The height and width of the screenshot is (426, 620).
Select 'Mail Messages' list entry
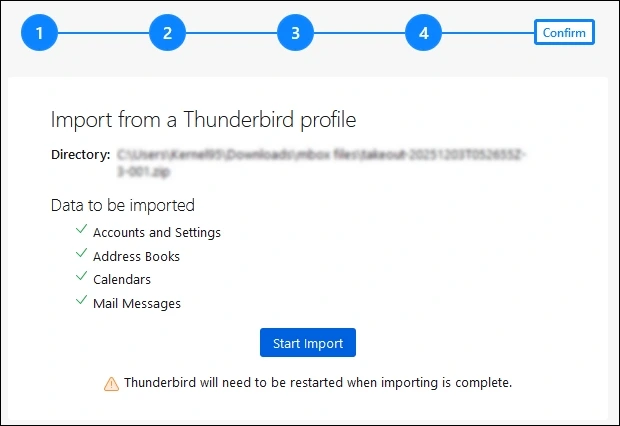coord(137,303)
